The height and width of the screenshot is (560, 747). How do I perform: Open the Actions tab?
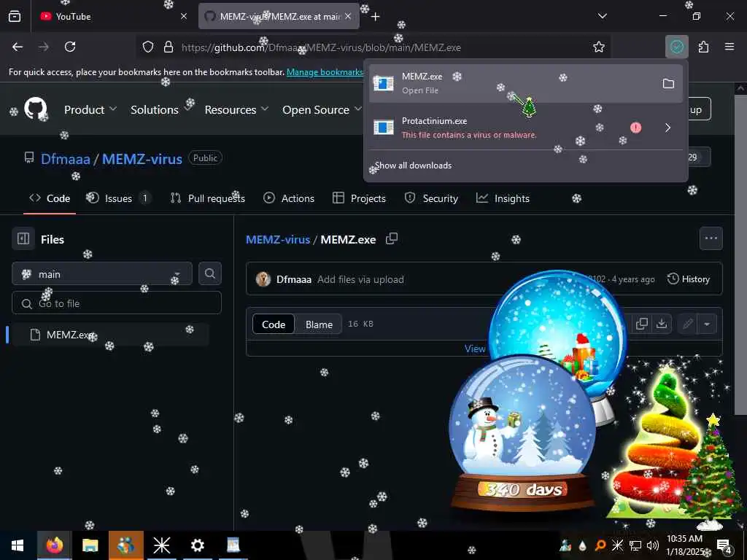[x=289, y=198]
